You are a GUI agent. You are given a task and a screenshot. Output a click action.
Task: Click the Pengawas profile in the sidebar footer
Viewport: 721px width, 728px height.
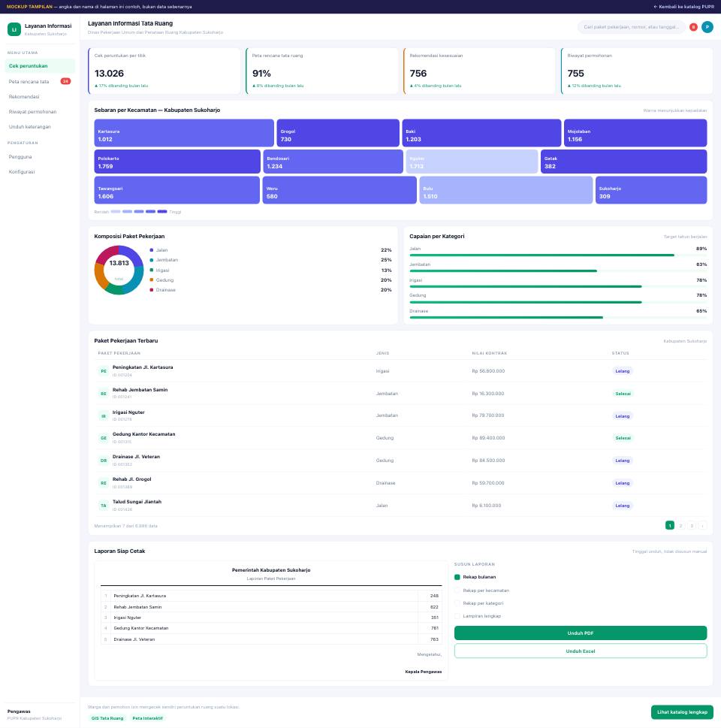tap(35, 714)
